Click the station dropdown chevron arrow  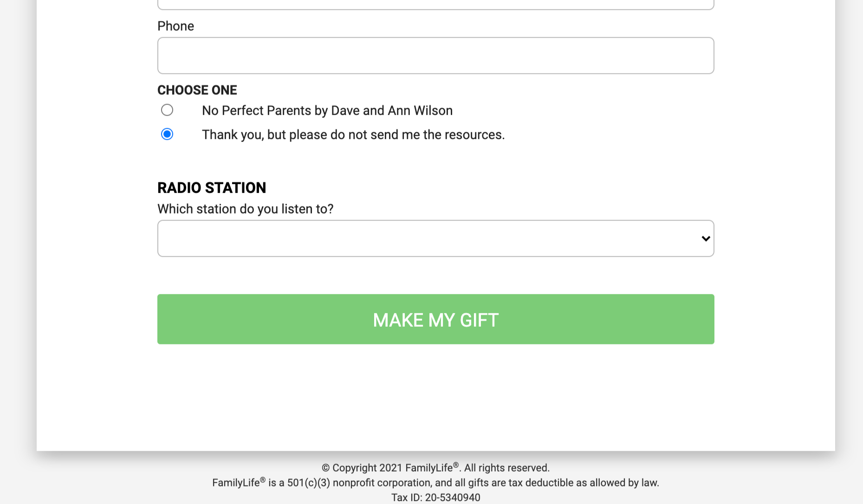pos(706,239)
